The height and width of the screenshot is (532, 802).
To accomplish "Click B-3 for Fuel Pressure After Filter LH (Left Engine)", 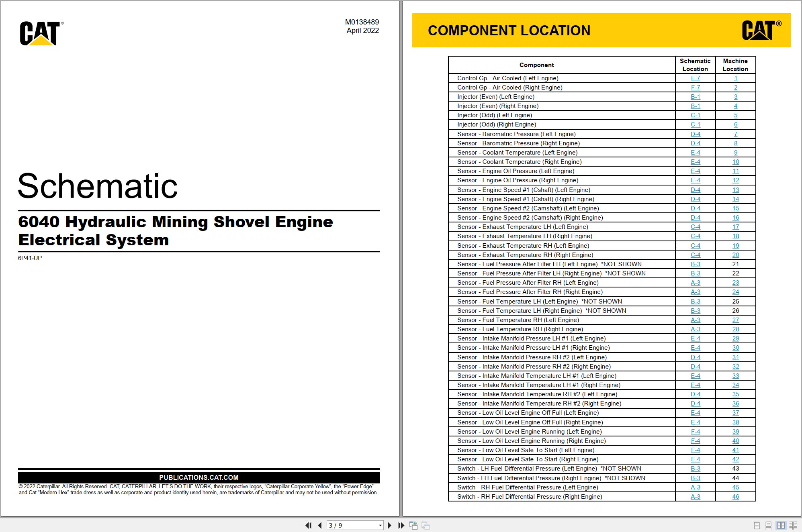I will click(696, 264).
